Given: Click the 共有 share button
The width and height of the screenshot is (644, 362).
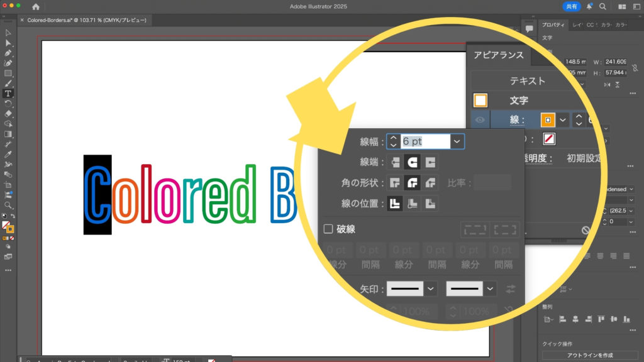Looking at the screenshot, I should (571, 6).
